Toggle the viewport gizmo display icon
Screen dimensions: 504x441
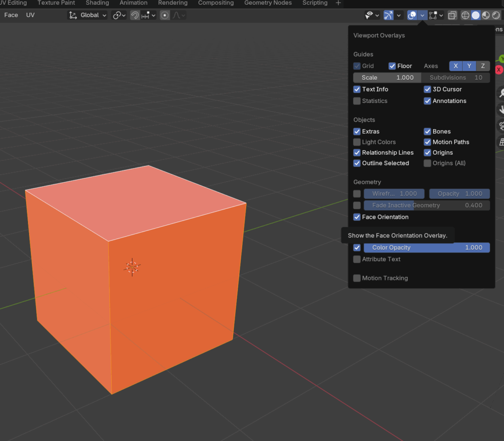click(x=388, y=15)
